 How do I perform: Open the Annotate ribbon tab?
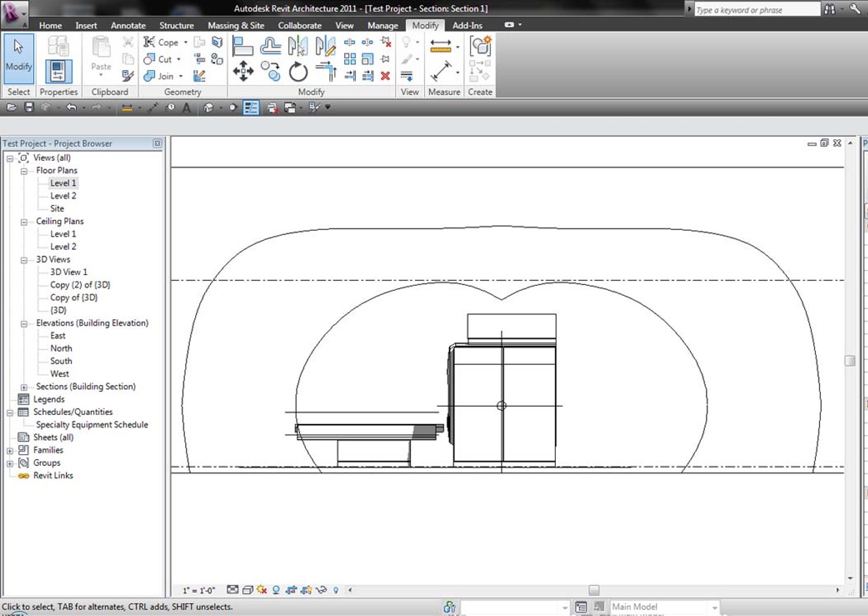(128, 25)
